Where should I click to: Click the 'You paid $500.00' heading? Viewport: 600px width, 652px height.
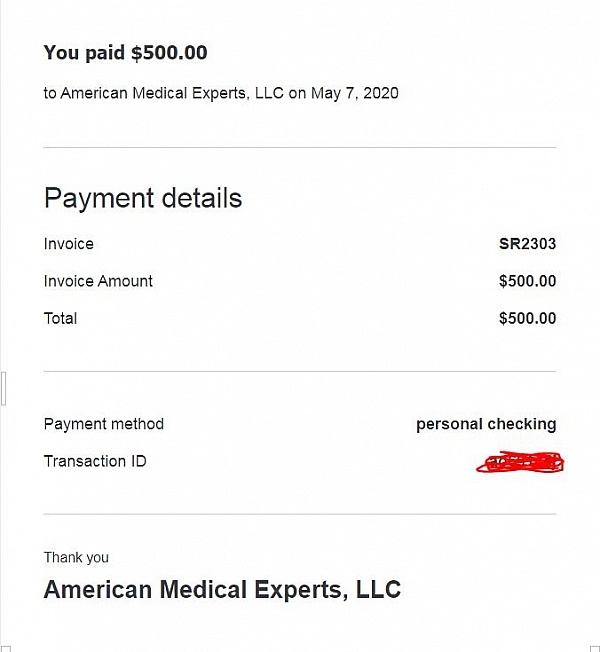click(125, 53)
